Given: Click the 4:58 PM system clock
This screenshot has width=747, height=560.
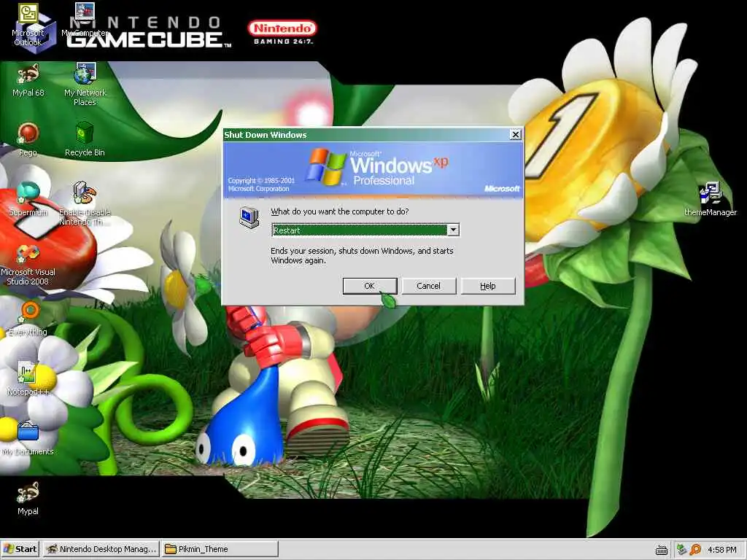Looking at the screenshot, I should pos(721,550).
